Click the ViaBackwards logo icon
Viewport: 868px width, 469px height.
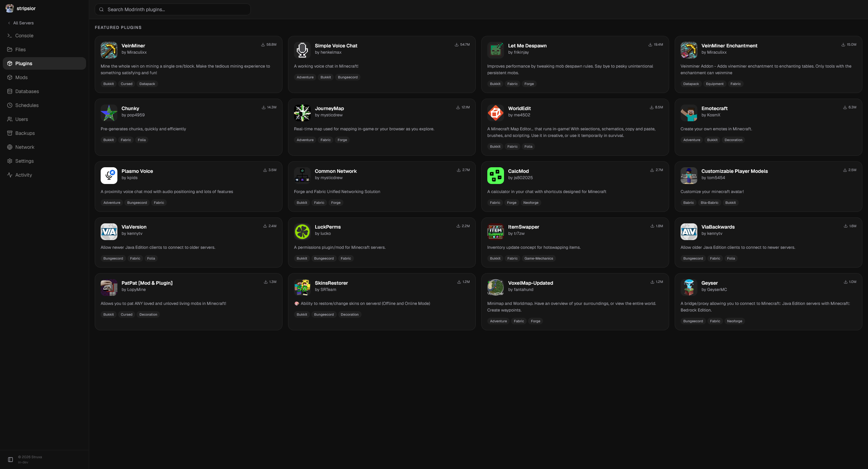[689, 232]
